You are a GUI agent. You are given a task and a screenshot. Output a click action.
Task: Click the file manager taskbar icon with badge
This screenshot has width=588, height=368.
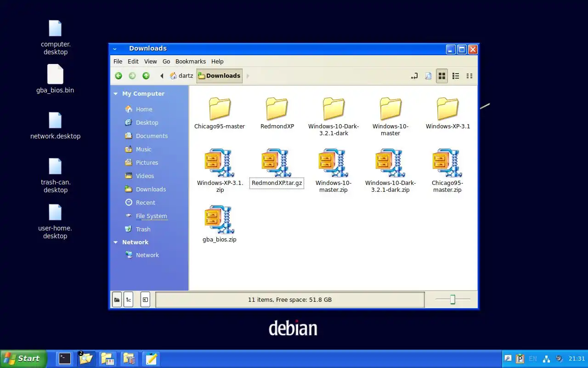(x=86, y=359)
